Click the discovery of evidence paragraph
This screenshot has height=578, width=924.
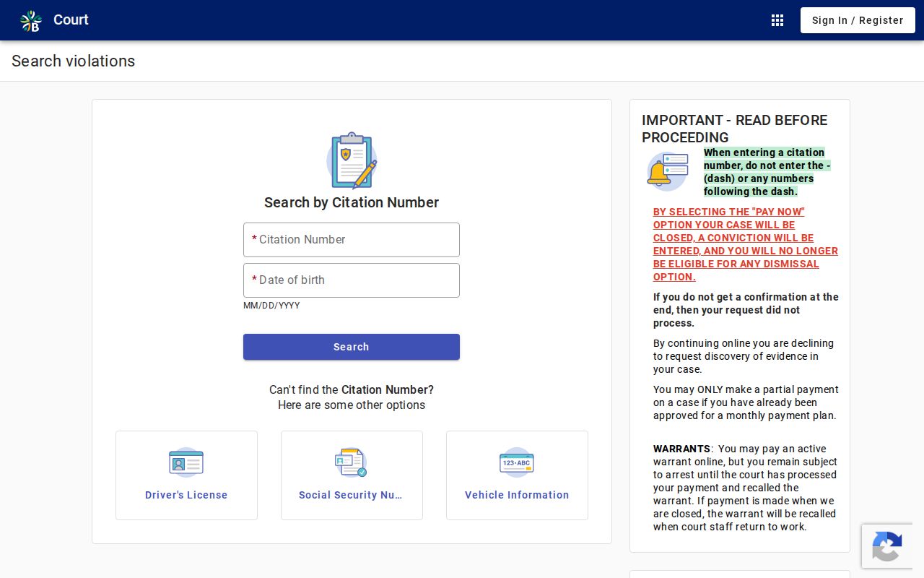click(744, 356)
